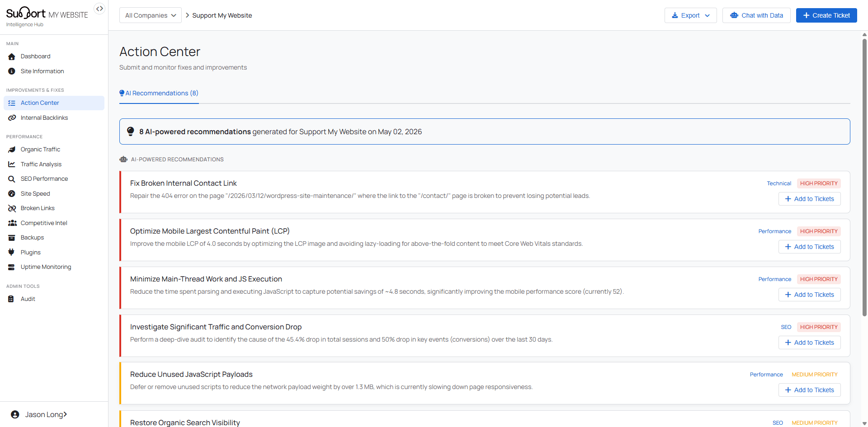Click the Internal Backlinks link icon
868x427 pixels.
[12, 118]
